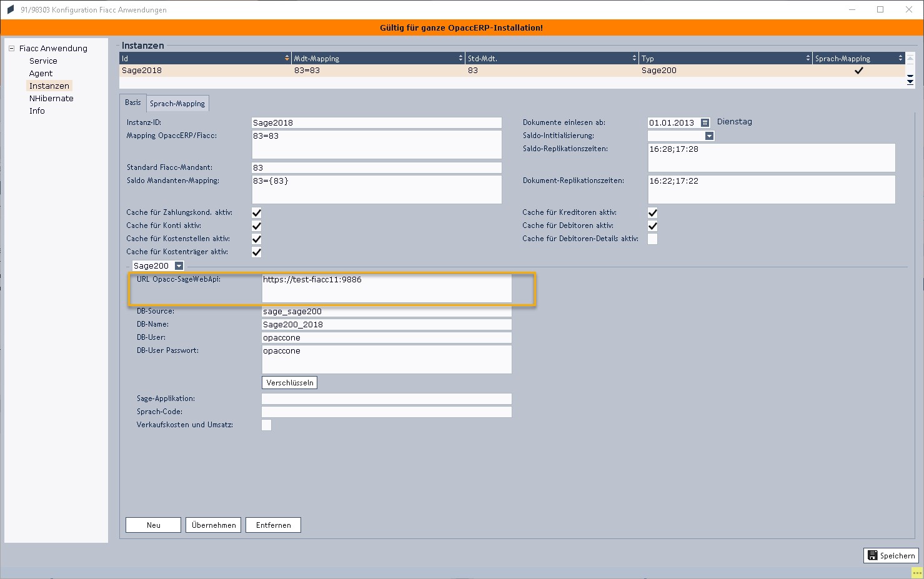This screenshot has width=924, height=579.
Task: Switch to the Sprach-Mapping tab
Action: (x=177, y=104)
